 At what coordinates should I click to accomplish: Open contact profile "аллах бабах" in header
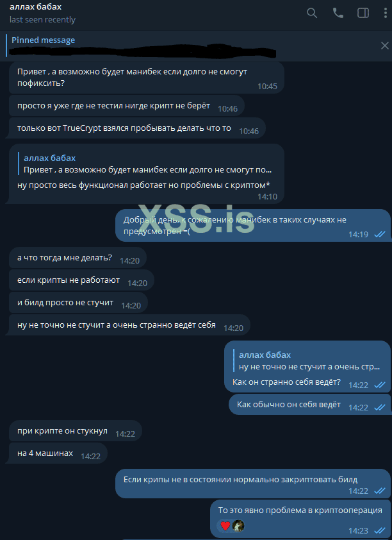click(x=35, y=7)
